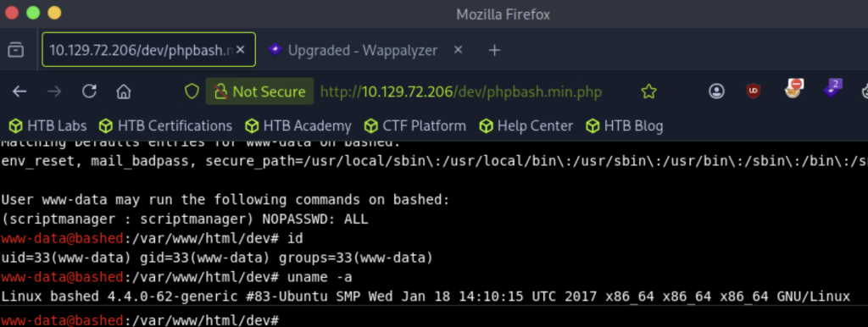Open the CTF Platform bookmark
Screen dimensions: 868x327
tap(415, 126)
